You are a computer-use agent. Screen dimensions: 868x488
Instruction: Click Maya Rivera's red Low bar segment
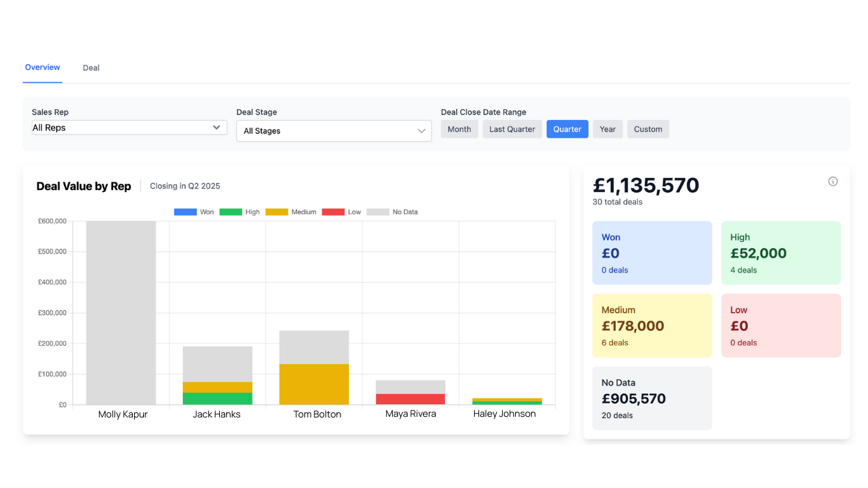pyautogui.click(x=410, y=400)
